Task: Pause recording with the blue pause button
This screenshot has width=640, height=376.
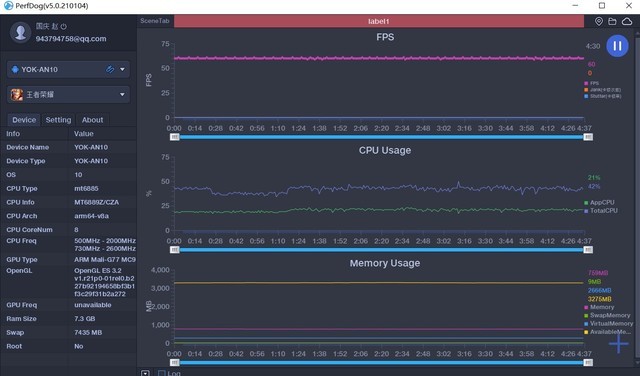Action: [x=617, y=46]
